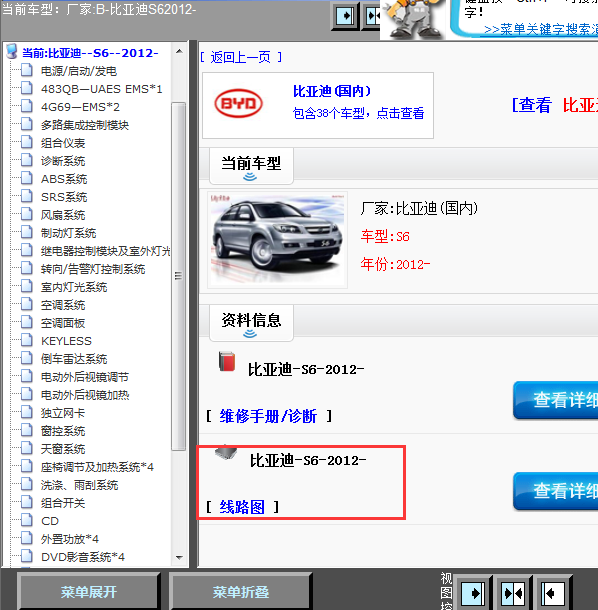
Task: Open 继电器控制模块及室外灯光 tree item
Action: [105, 251]
